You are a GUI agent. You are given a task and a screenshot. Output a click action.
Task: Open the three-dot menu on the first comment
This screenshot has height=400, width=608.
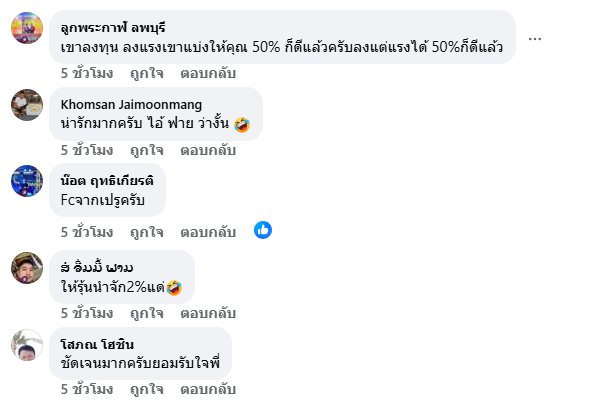tap(535, 38)
